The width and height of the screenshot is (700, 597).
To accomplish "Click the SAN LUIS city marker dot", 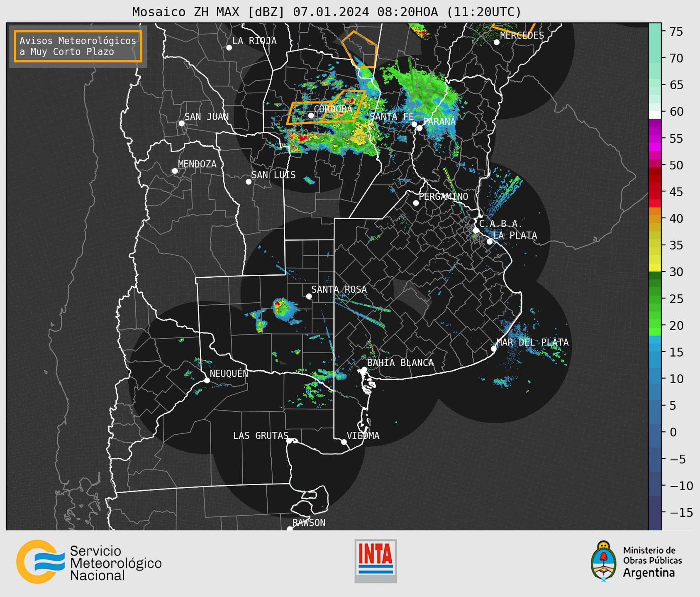I will [249, 182].
